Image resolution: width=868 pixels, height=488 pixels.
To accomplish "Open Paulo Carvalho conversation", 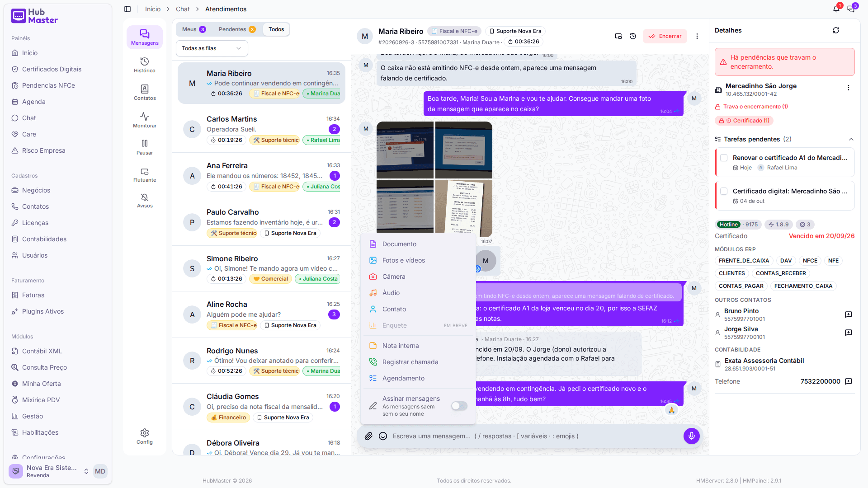I will [x=262, y=222].
